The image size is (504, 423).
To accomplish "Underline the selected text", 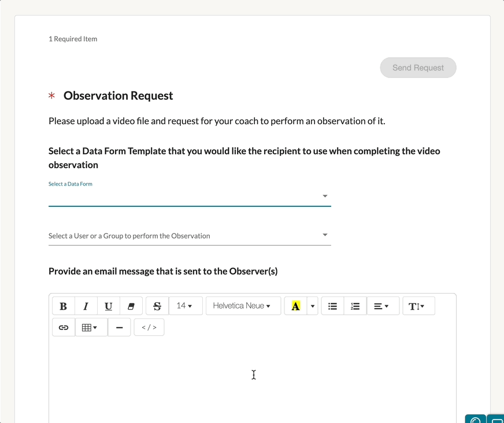I will 108,306.
